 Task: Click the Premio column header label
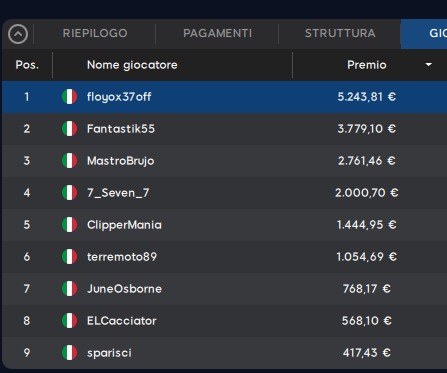367,65
